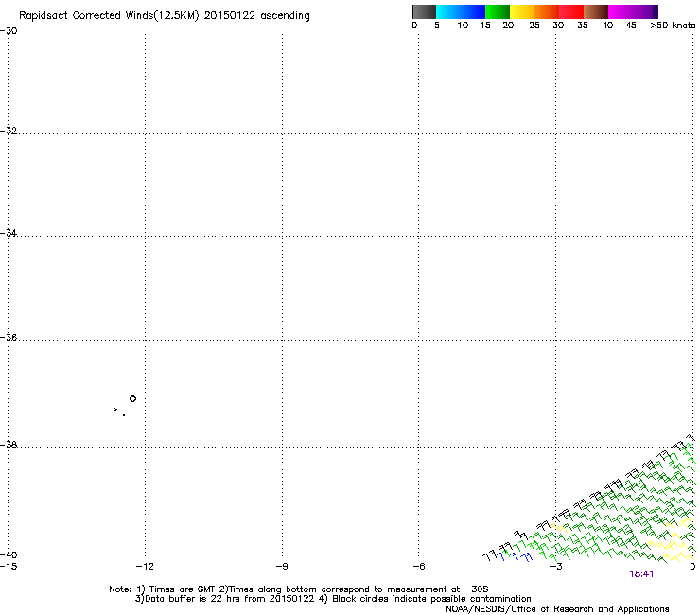Click note '3)Data buffer is 22 hrs'

(188, 599)
